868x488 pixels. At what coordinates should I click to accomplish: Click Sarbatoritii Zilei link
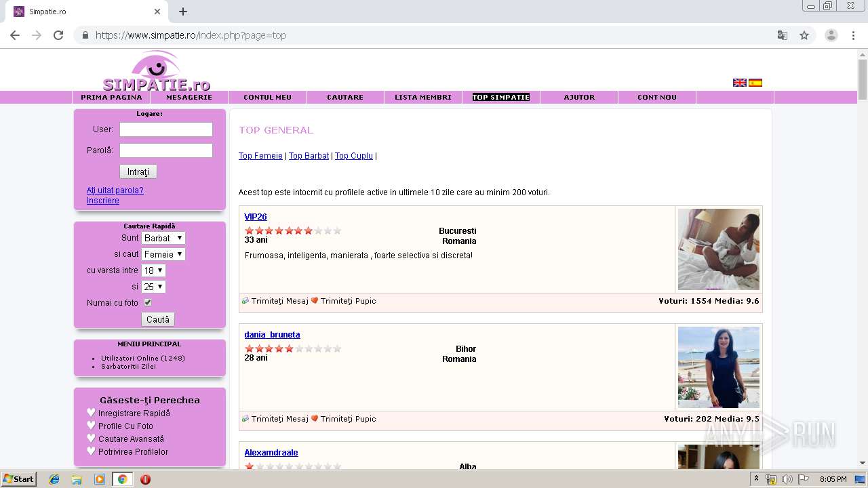[x=128, y=366]
